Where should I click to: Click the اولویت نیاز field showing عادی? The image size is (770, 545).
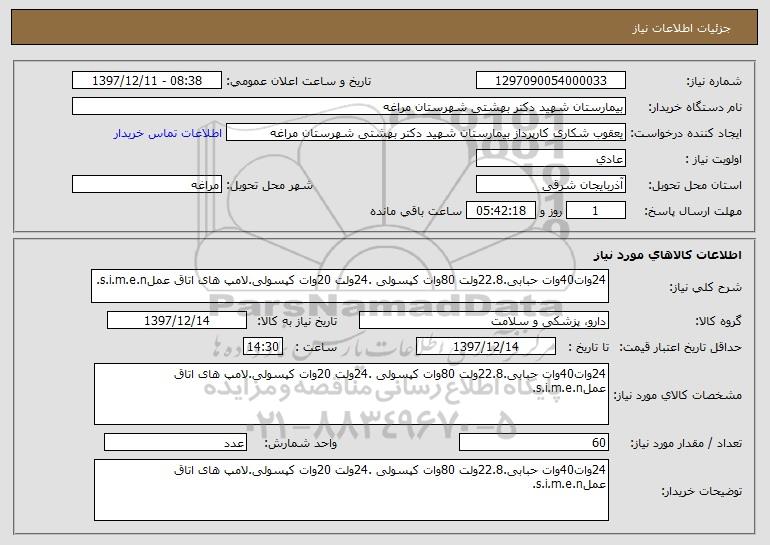(550, 159)
